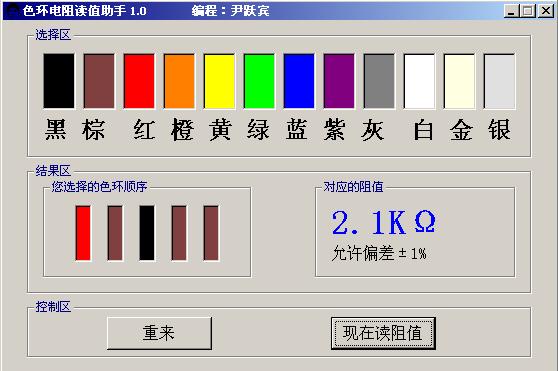This screenshot has width=558, height=371.
Task: Pick the green (绿) color swatch
Action: coord(259,81)
